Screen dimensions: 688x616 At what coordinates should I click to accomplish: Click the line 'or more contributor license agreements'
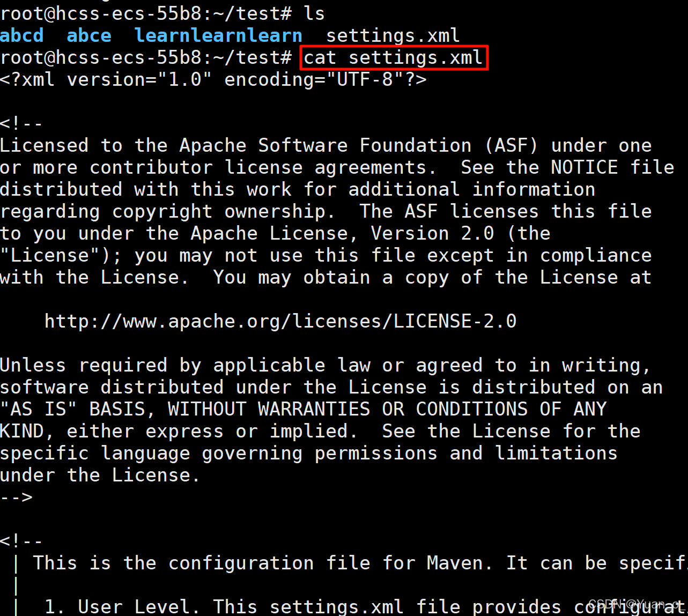tap(337, 167)
